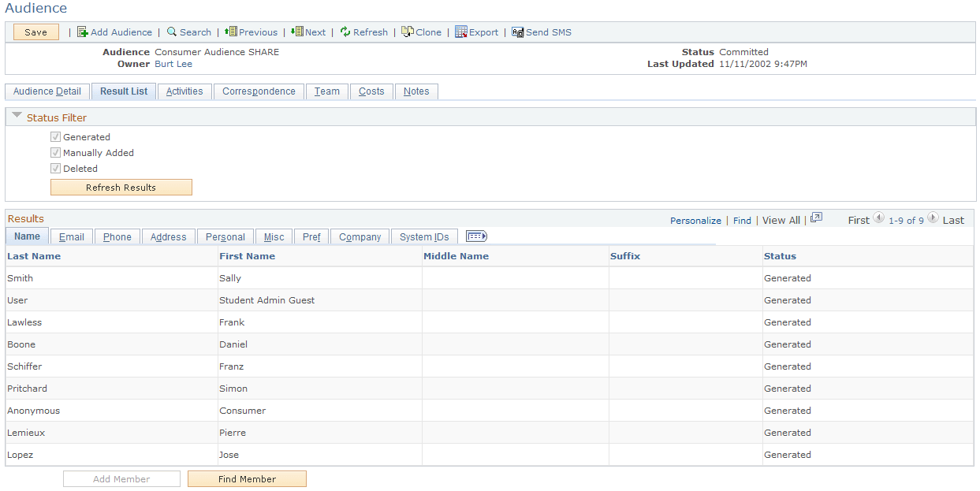Click the Refresh Results button
The height and width of the screenshot is (491, 980).
(121, 187)
